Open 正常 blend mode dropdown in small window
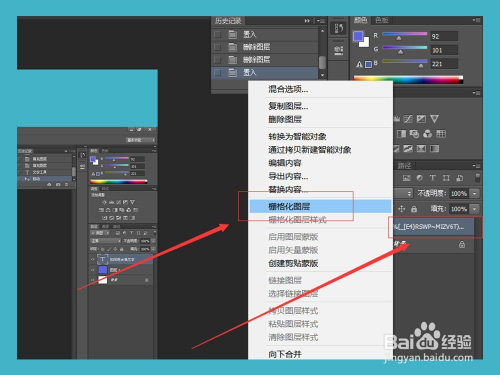500x375 pixels. pos(106,241)
